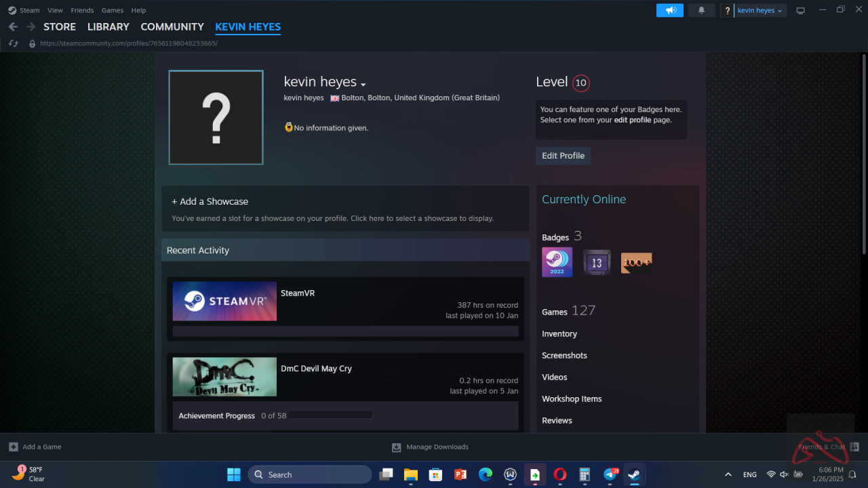
Task: Open the Inventory link
Action: coord(559,333)
